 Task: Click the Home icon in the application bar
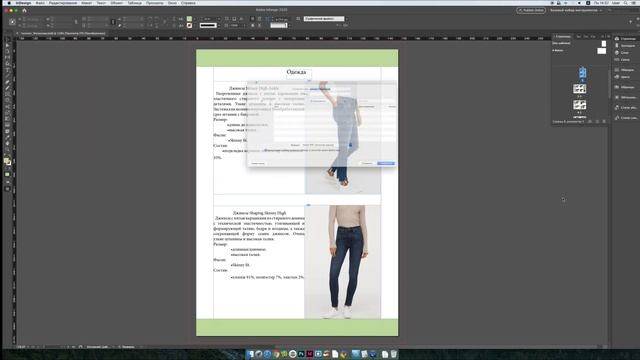coord(24,10)
